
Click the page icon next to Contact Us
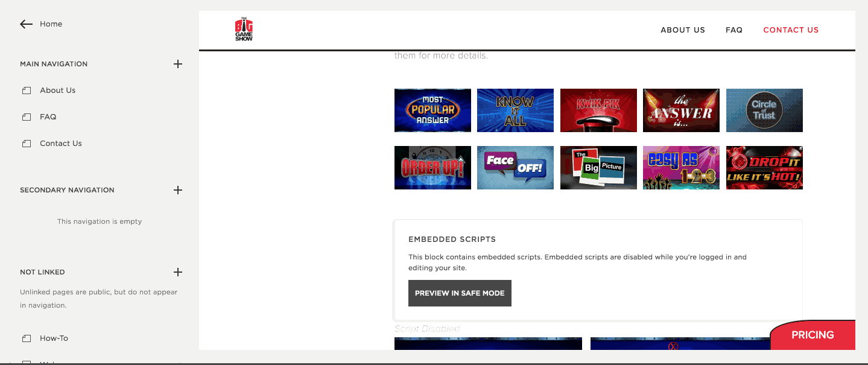coord(27,144)
